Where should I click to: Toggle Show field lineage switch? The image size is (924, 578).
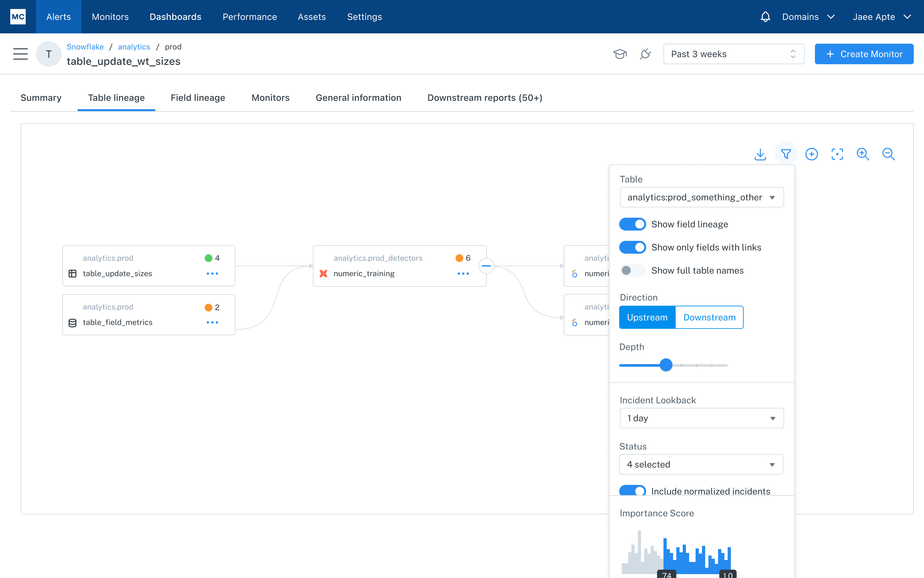633,224
